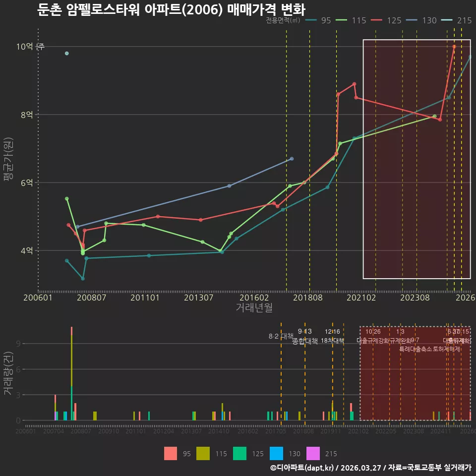Click the ©디아파트(dapt.kr) source credit
This screenshot has width=476, height=476.
pyautogui.click(x=302, y=468)
